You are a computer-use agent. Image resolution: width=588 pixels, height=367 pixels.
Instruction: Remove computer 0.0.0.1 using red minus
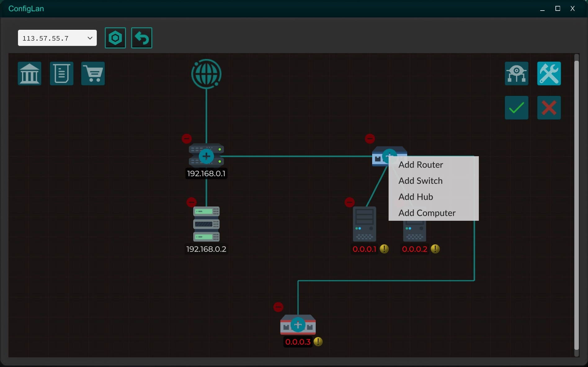pyautogui.click(x=350, y=202)
